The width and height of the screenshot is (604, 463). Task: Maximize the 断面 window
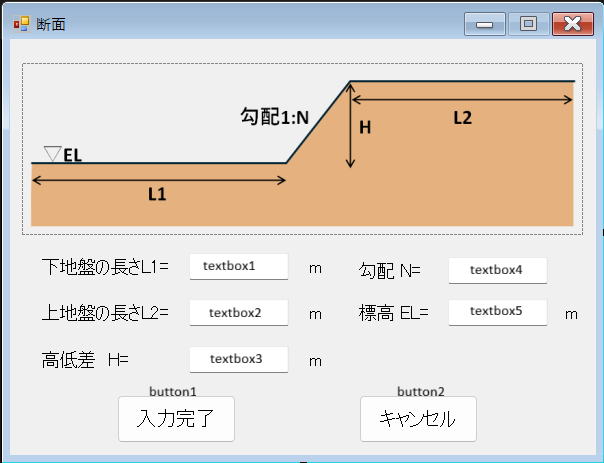point(528,24)
